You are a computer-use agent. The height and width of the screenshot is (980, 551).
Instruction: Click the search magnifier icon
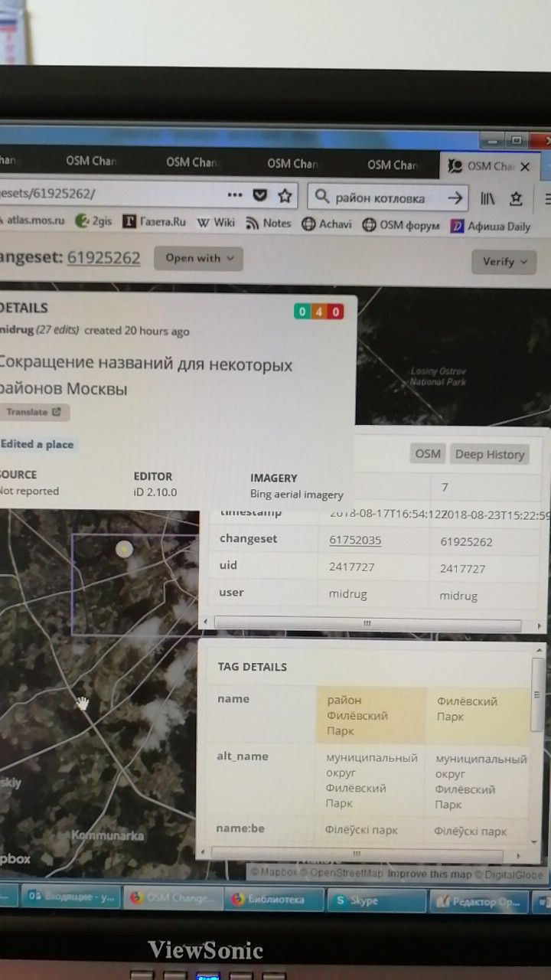point(322,198)
